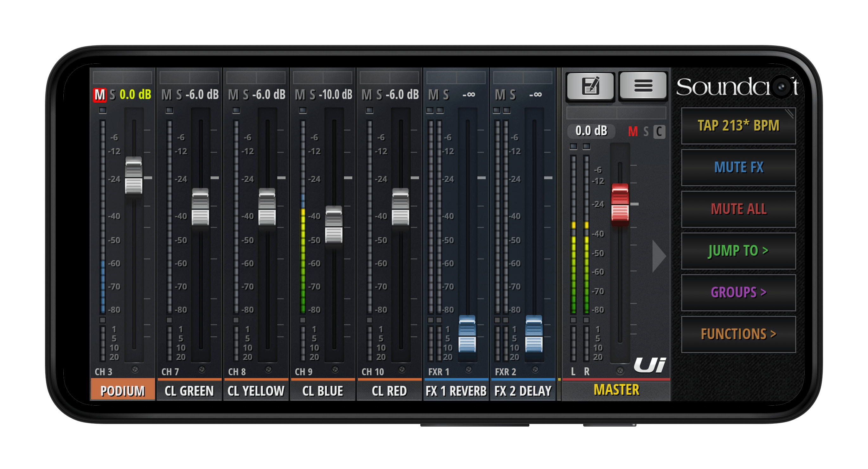Image resolution: width=868 pixels, height=469 pixels.
Task: Click the pan icon under the FXR 1 fader
Action: click(468, 369)
